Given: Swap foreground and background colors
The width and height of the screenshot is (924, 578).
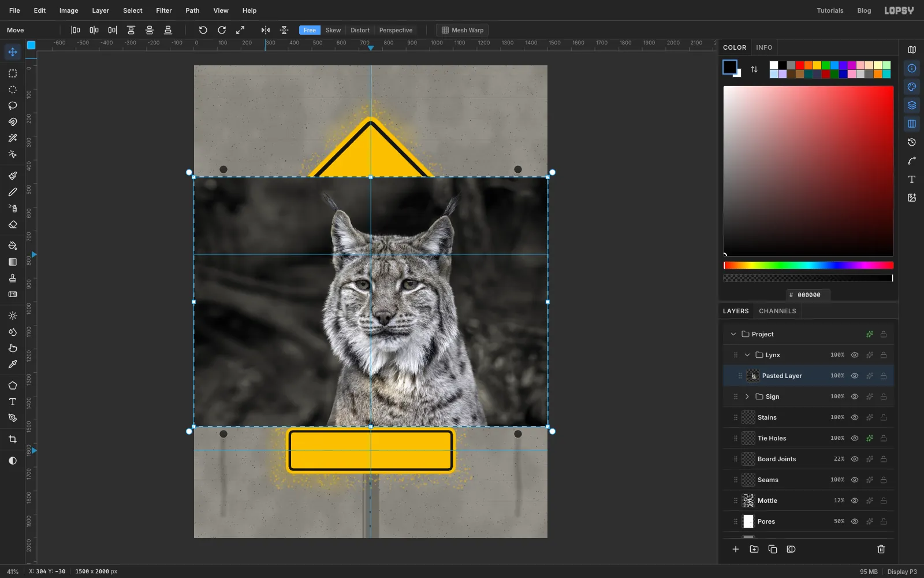Looking at the screenshot, I should pos(754,69).
